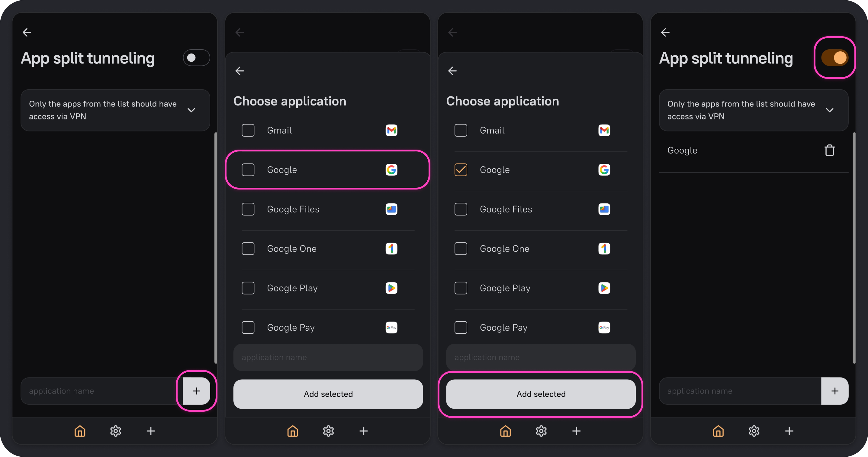Disable the orange App split tunneling toggle
This screenshot has height=457, width=868.
click(x=835, y=58)
